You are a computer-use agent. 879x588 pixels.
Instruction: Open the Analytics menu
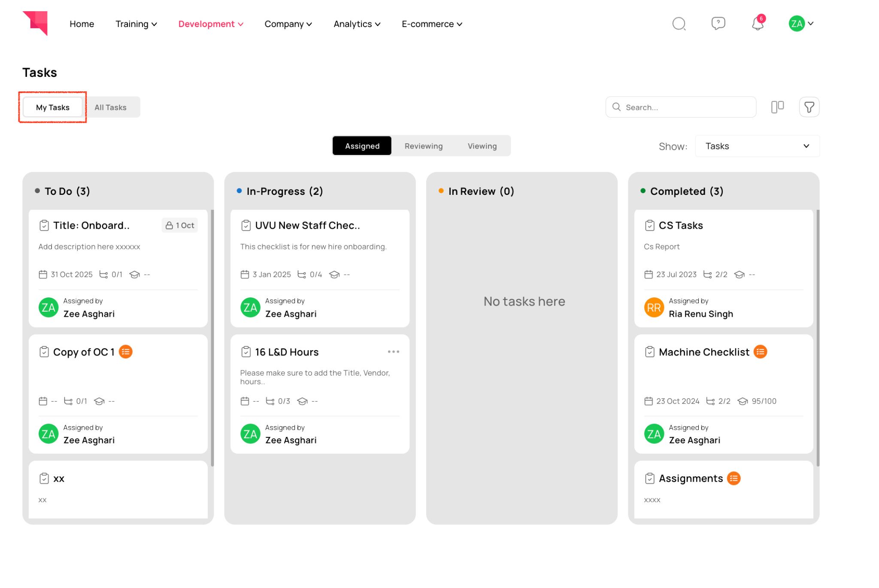(x=357, y=24)
